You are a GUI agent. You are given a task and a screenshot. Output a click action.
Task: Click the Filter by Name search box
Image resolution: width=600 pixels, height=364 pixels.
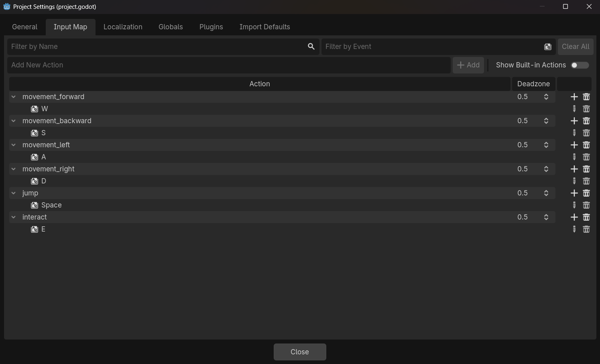pyautogui.click(x=157, y=47)
